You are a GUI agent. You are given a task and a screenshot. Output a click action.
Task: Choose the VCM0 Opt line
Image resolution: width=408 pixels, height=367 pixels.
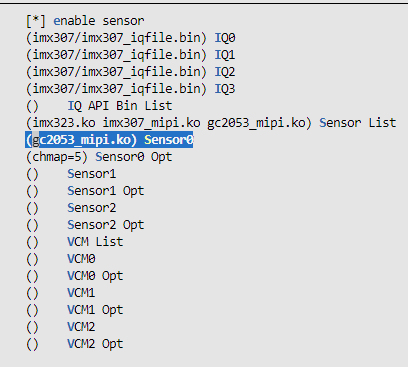pos(74,276)
